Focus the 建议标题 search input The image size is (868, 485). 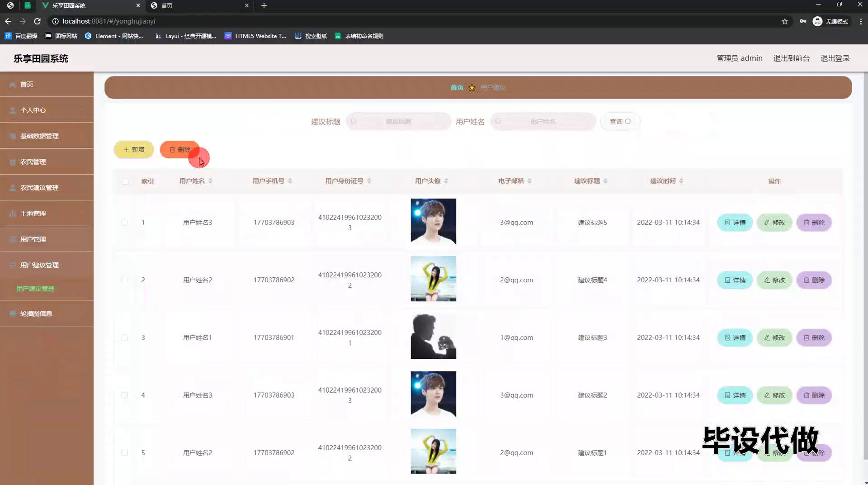[398, 121]
